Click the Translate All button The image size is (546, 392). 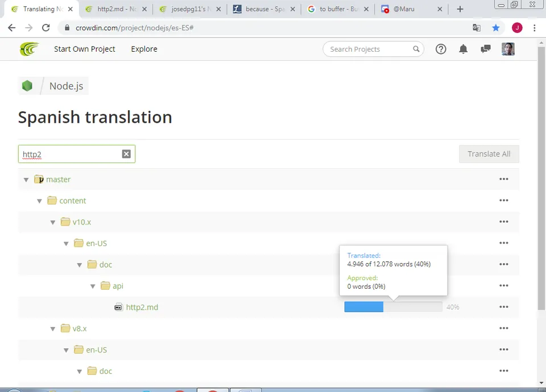coord(489,154)
